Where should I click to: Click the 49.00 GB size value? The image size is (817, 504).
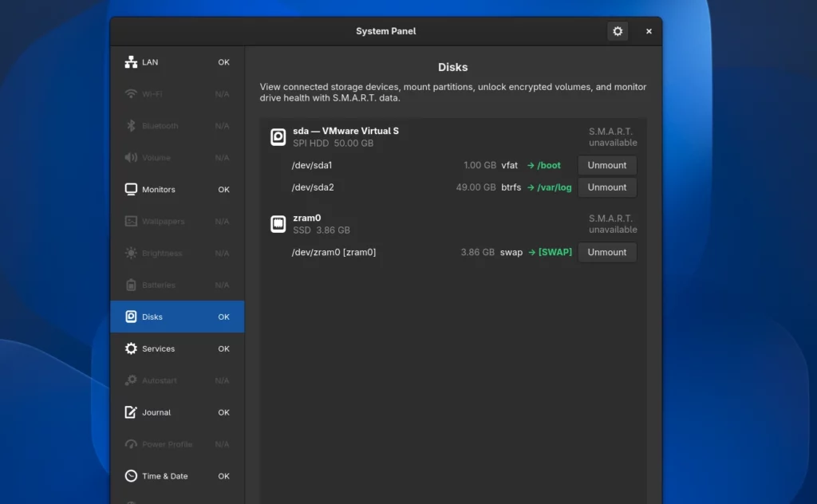(x=476, y=187)
